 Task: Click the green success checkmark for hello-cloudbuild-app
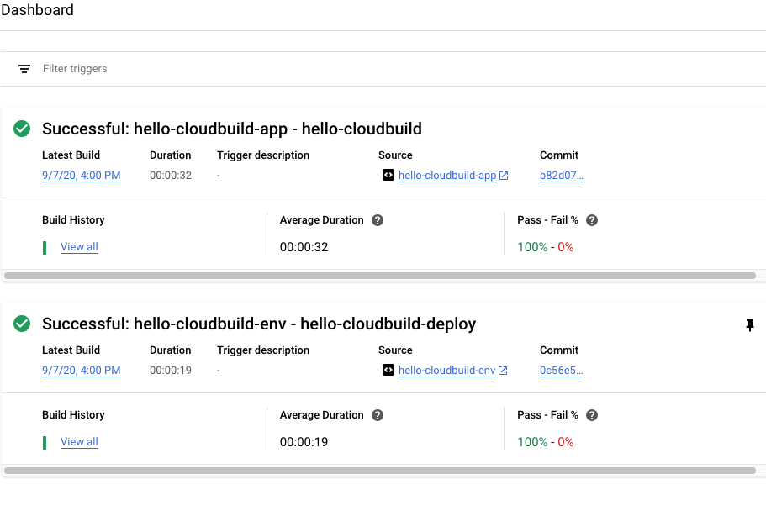[x=22, y=129]
